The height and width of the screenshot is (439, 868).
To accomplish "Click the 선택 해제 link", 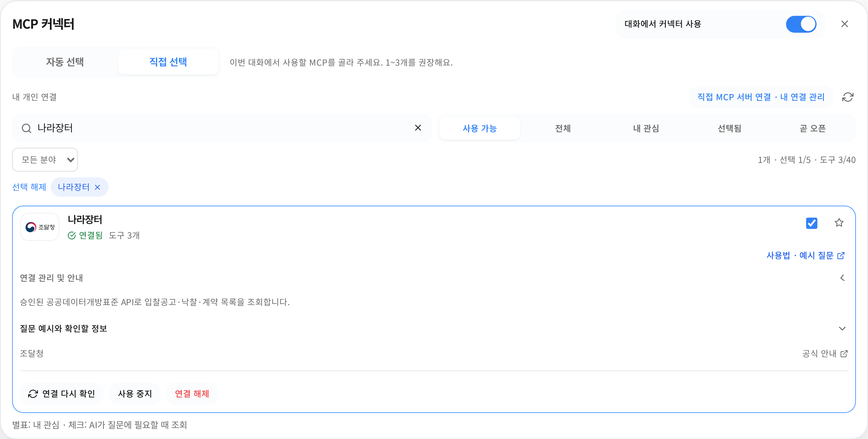I will click(29, 187).
